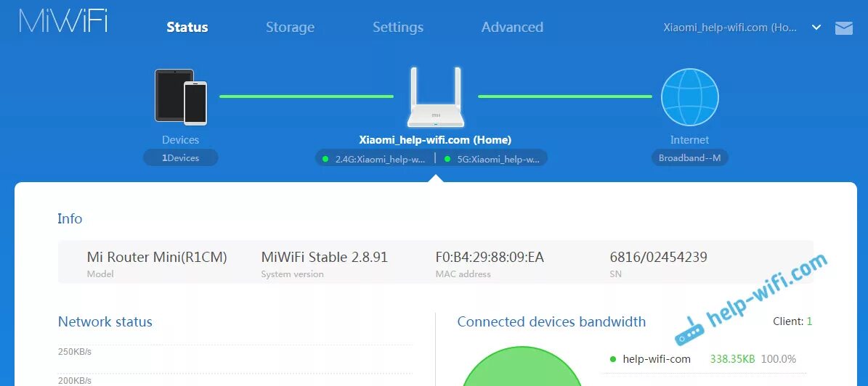
Task: Click the help-wifi-com client entry
Action: pyautogui.click(x=657, y=359)
